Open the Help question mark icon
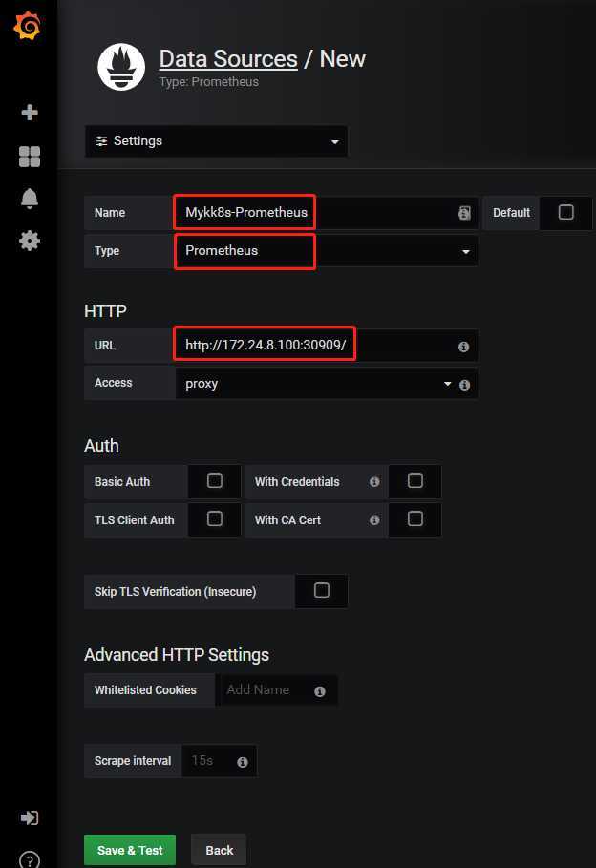596x868 pixels. point(30,859)
